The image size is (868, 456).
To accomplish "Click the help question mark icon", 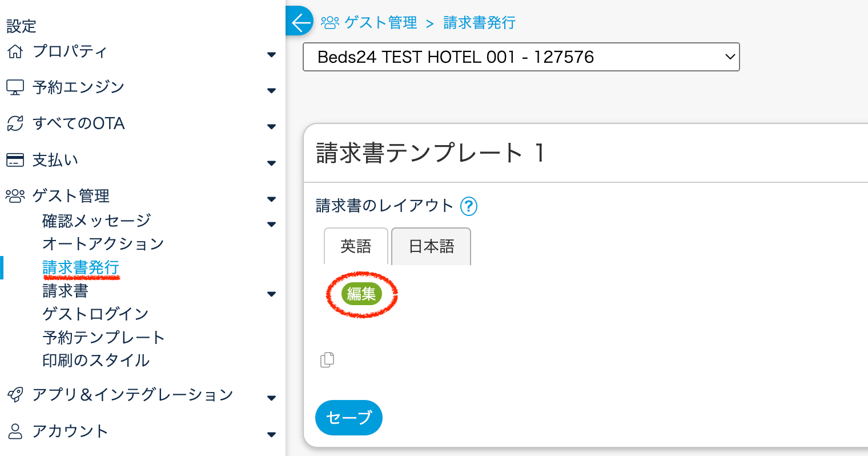I will pos(469,206).
